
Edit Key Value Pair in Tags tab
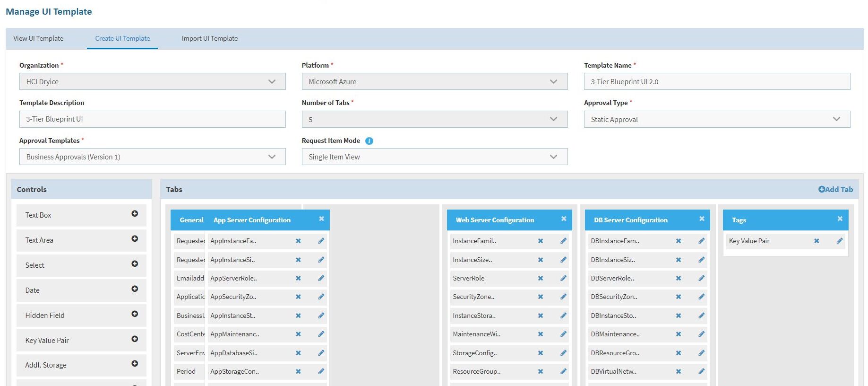click(x=840, y=241)
